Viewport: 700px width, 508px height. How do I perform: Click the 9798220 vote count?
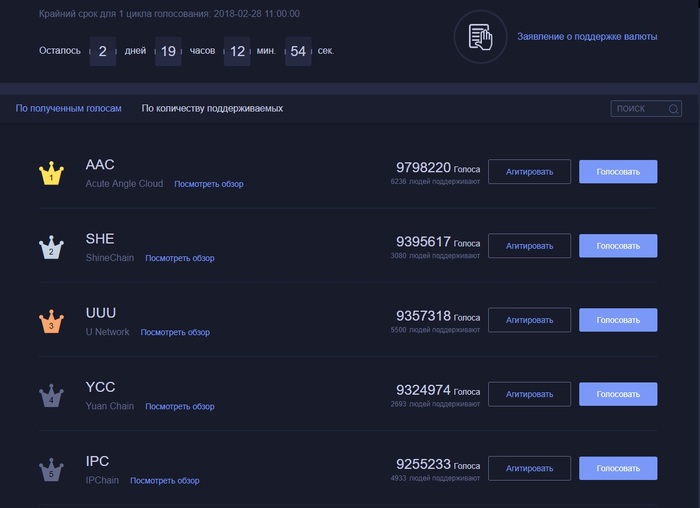pos(423,167)
